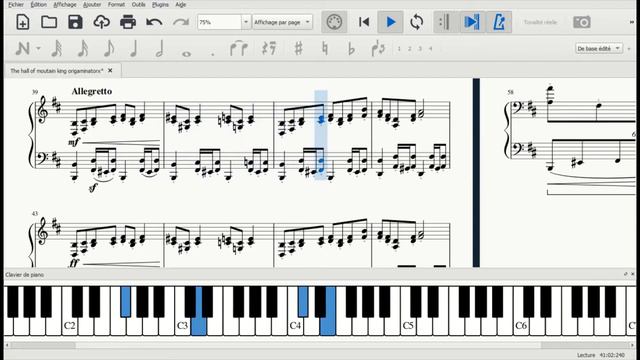Select the whole note duration
The height and width of the screenshot is (360, 640).
coord(187,53)
